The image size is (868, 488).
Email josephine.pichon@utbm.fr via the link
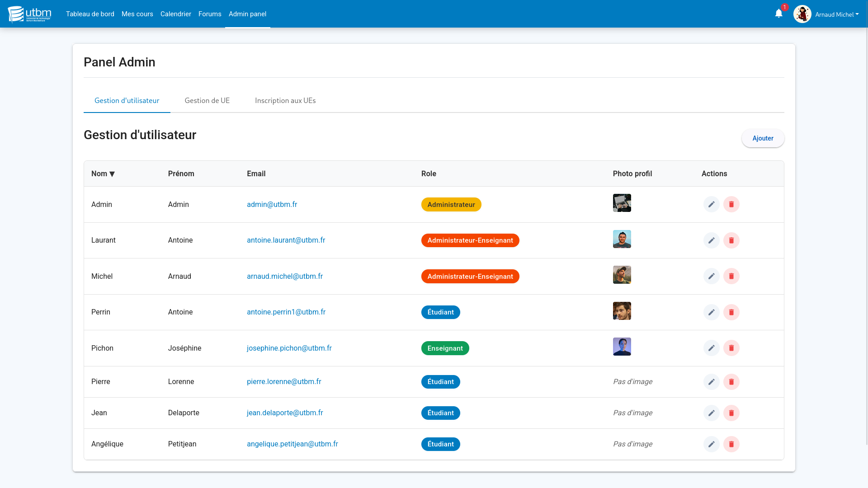point(289,348)
